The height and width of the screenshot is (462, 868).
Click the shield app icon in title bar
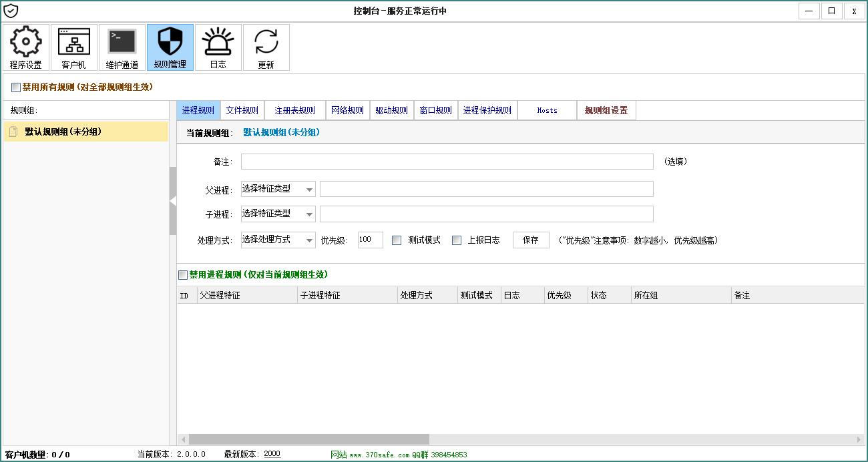tap(11, 11)
